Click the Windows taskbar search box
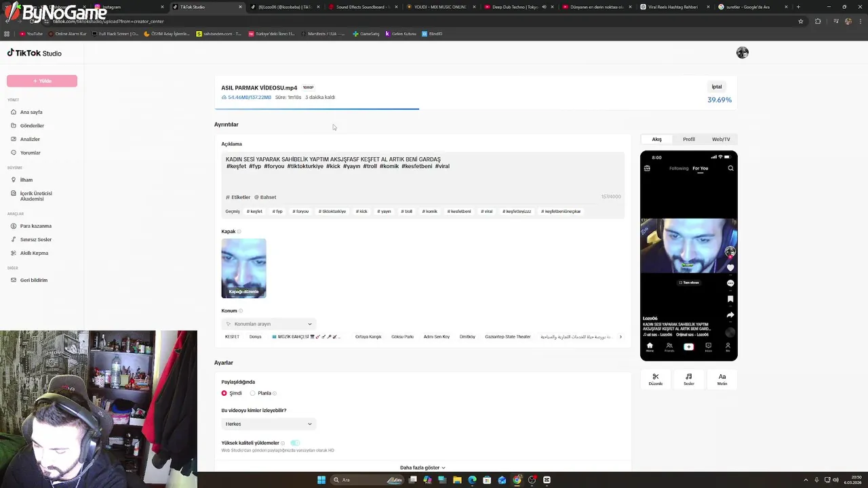 [x=366, y=480]
